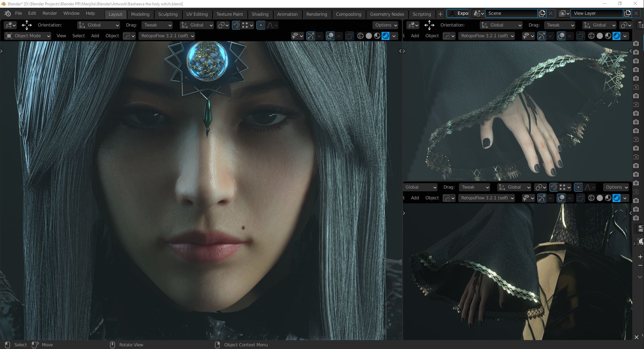Screen dimensions: 644x349
Task: Open Drag Tweak dropdown in top-right viewport
Action: pyautogui.click(x=560, y=25)
